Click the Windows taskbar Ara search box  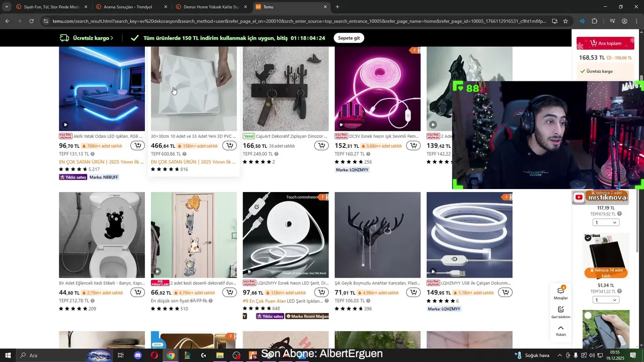coord(50,355)
